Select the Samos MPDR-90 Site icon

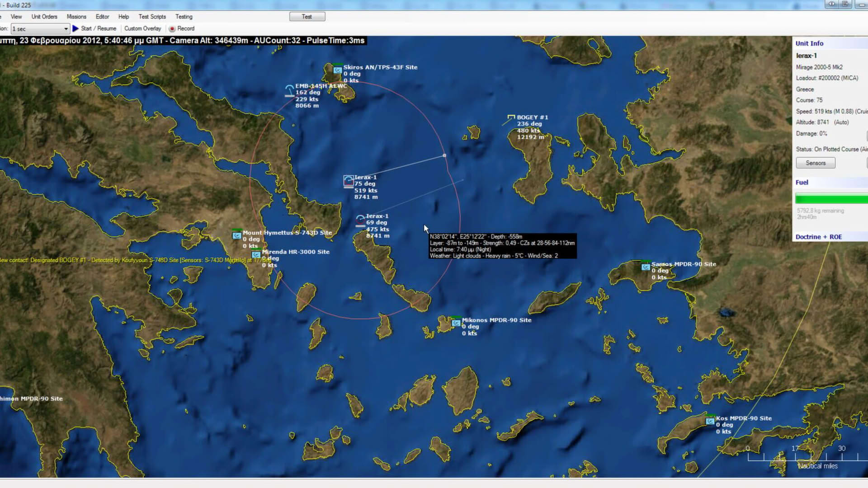646,267
